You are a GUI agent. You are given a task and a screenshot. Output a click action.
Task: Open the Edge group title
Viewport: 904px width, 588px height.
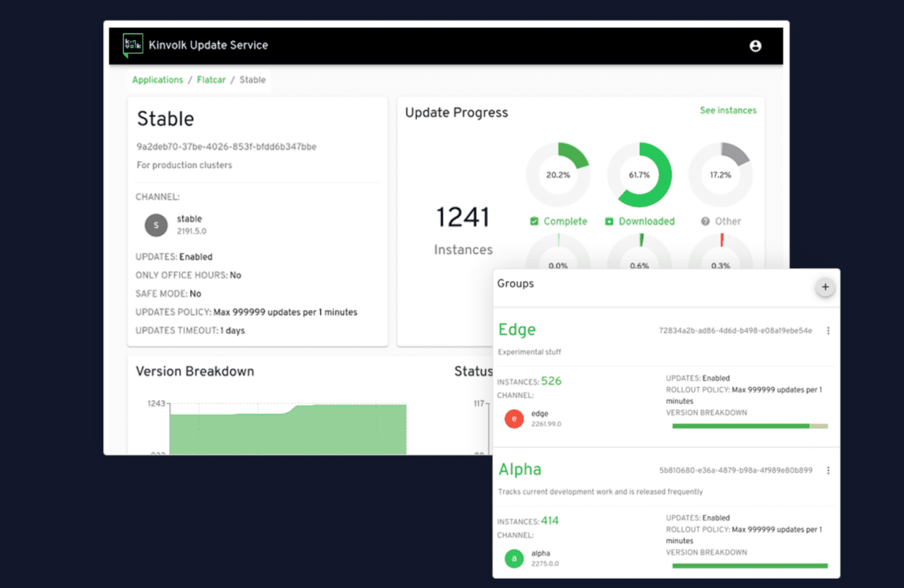517,330
